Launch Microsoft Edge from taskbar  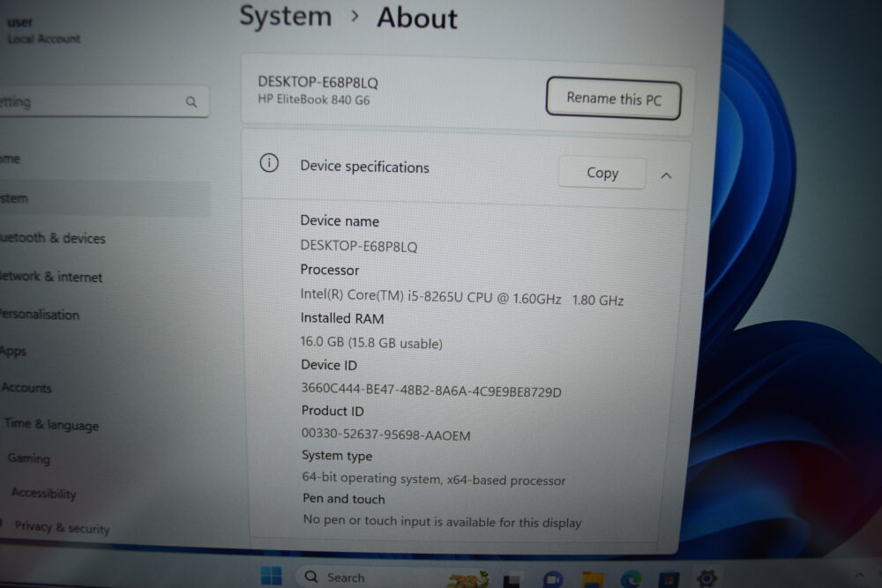pos(632,578)
